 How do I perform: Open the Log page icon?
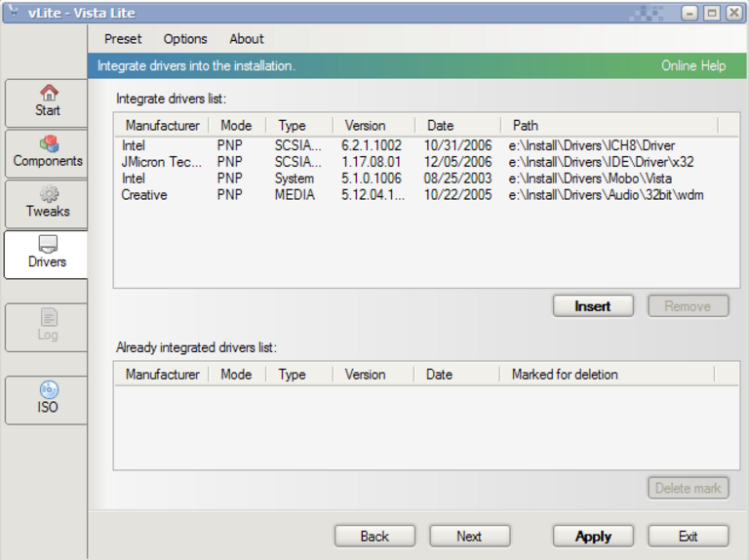click(49, 317)
